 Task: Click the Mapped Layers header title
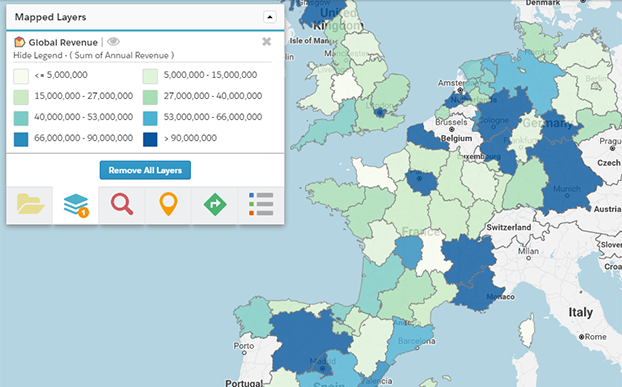[x=50, y=17]
